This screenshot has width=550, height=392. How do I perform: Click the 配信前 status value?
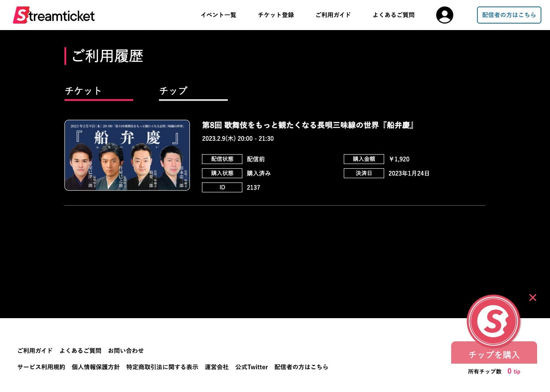(x=256, y=159)
